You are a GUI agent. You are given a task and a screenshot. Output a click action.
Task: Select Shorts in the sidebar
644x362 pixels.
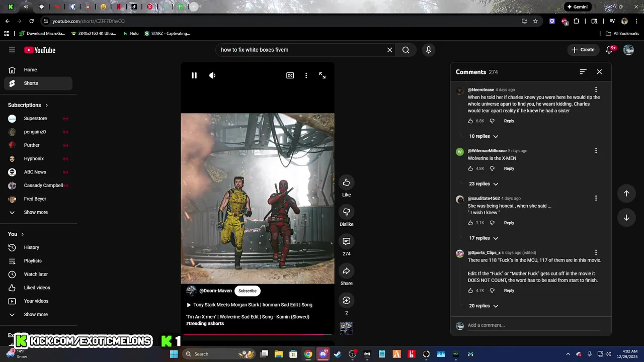pos(38,83)
